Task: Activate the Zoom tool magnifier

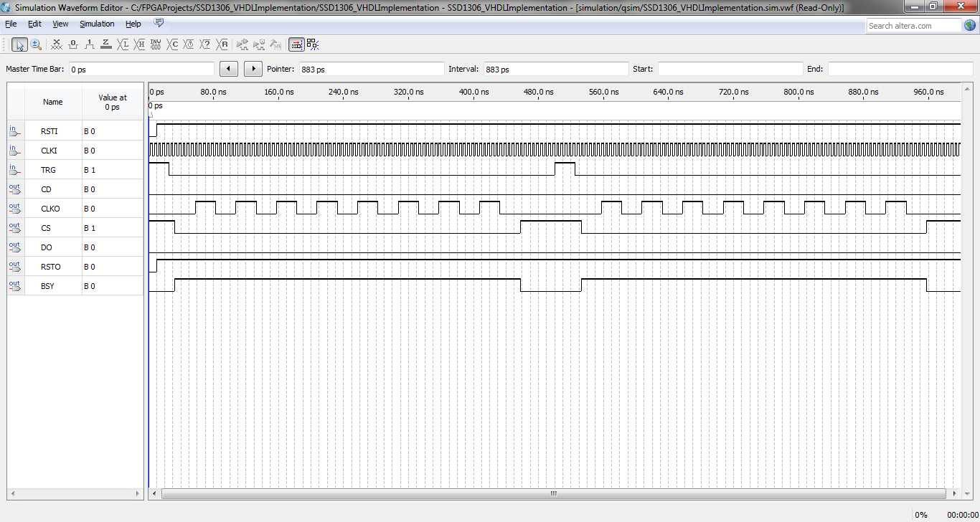Action: click(x=35, y=44)
